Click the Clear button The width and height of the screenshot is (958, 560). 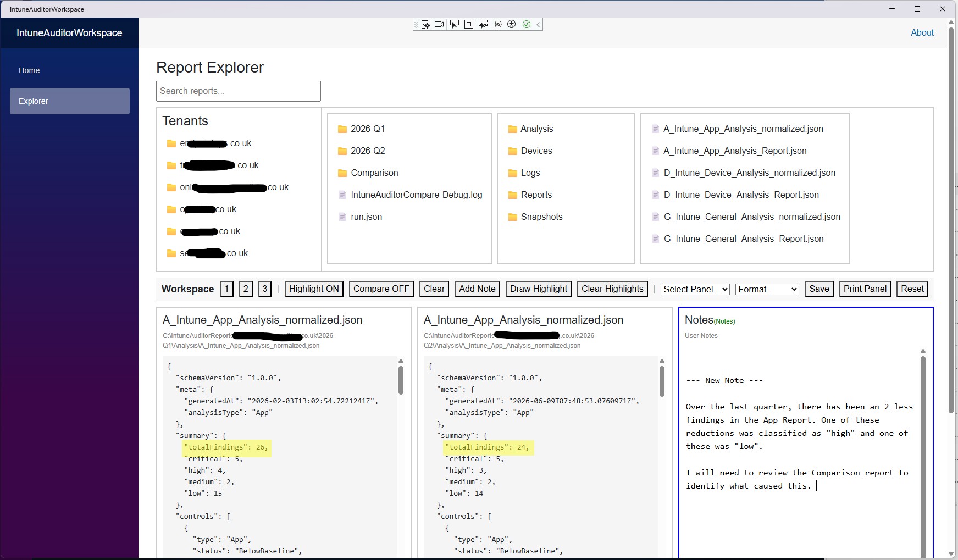434,289
